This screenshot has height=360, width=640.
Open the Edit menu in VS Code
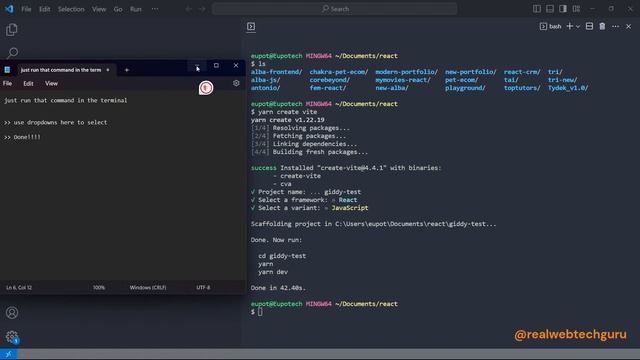[44, 9]
